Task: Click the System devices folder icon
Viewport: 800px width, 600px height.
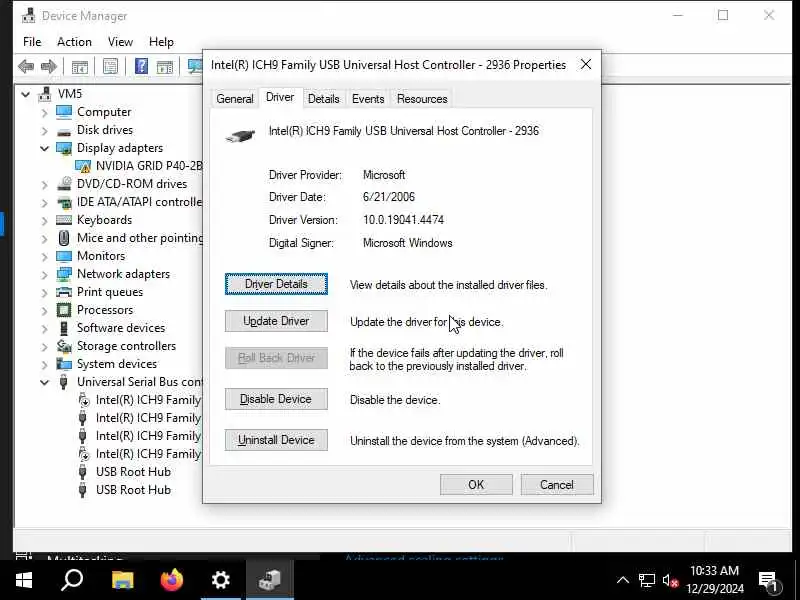Action: click(64, 364)
